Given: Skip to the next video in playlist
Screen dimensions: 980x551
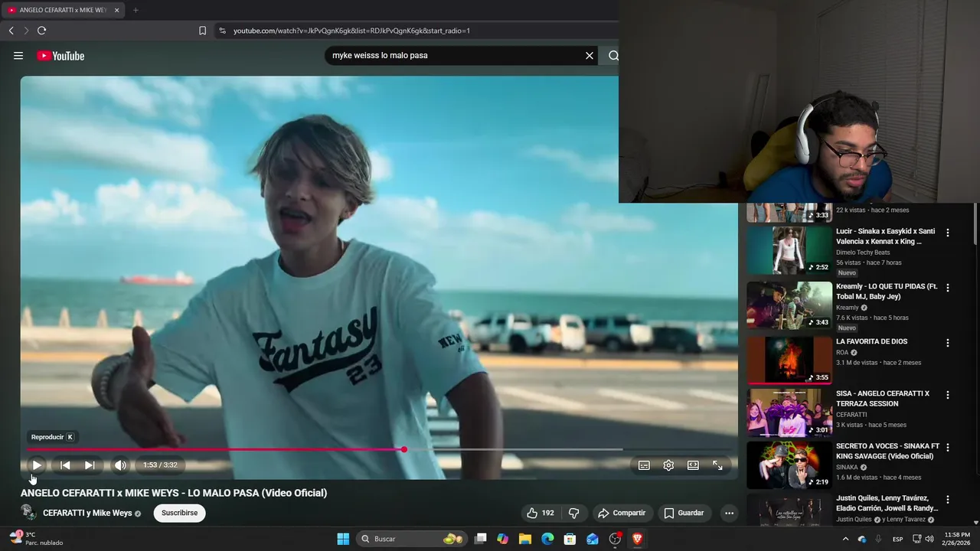Looking at the screenshot, I should coord(90,465).
